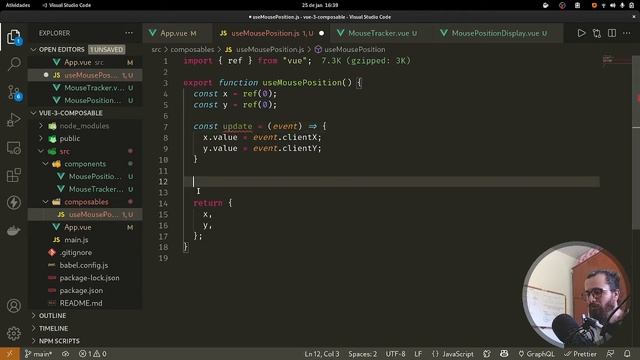Click the status bar icon right of JavaScript
Screen dimensions: 640x360
(x=487, y=354)
